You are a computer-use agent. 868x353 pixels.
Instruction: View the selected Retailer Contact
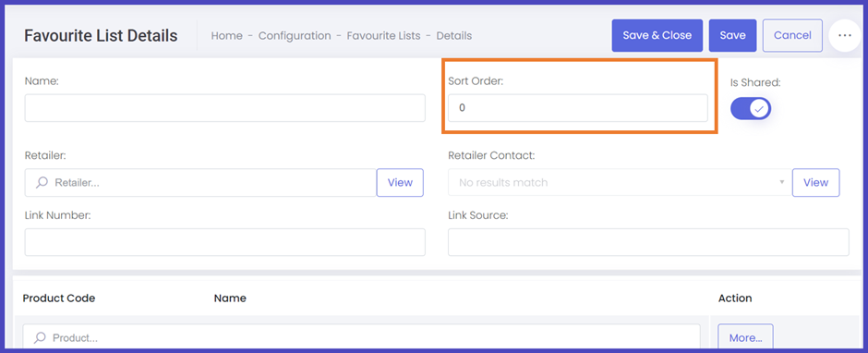pyautogui.click(x=815, y=182)
